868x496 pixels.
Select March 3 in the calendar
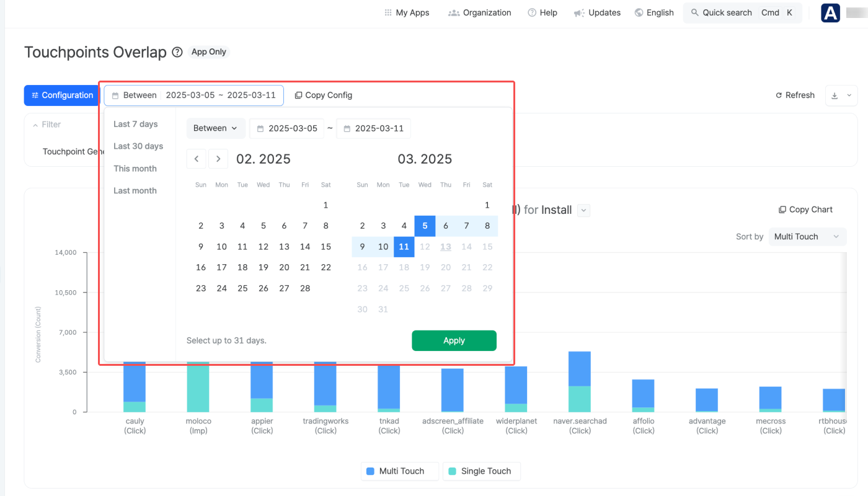(383, 226)
